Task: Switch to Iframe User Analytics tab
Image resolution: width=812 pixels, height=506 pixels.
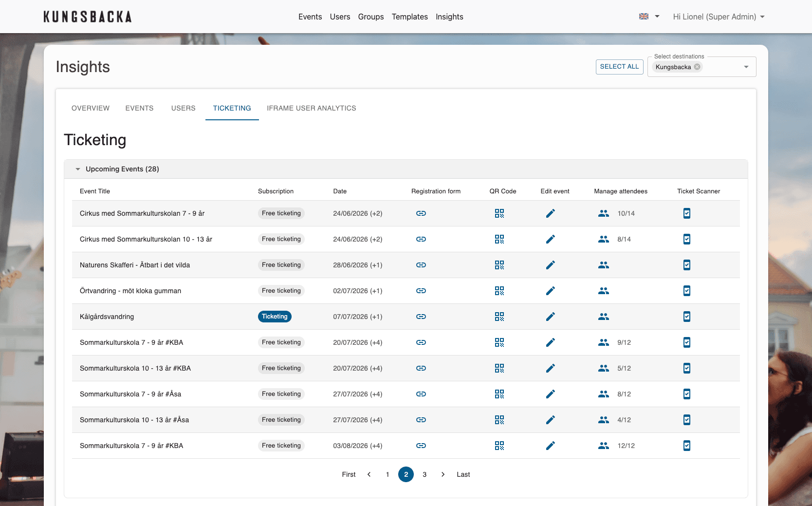Action: pos(312,108)
